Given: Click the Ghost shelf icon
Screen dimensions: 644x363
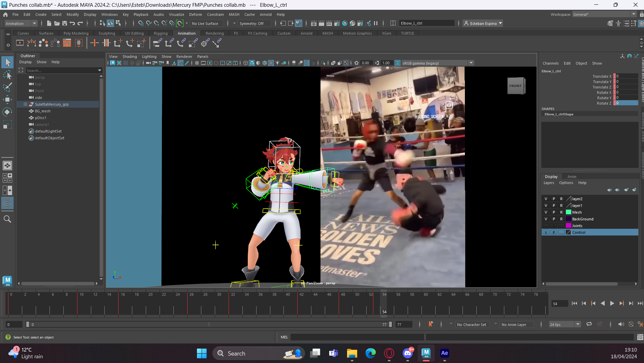Looking at the screenshot, I should pos(43,43).
